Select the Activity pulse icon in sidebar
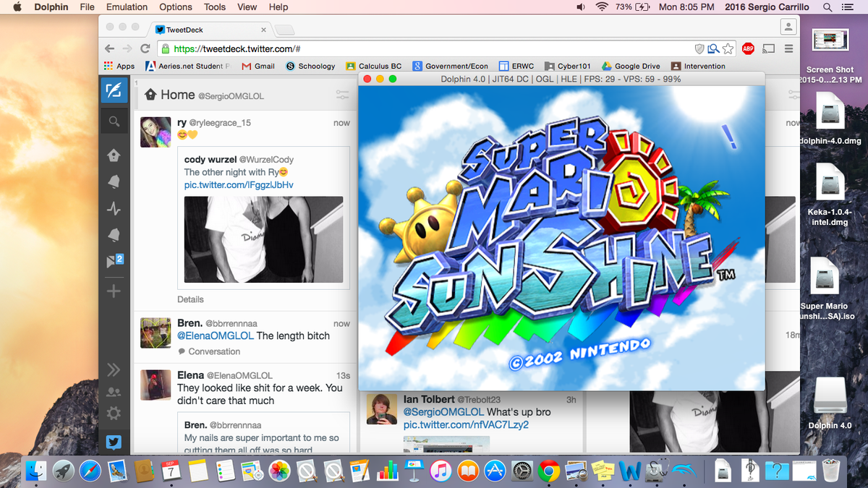 [114, 209]
